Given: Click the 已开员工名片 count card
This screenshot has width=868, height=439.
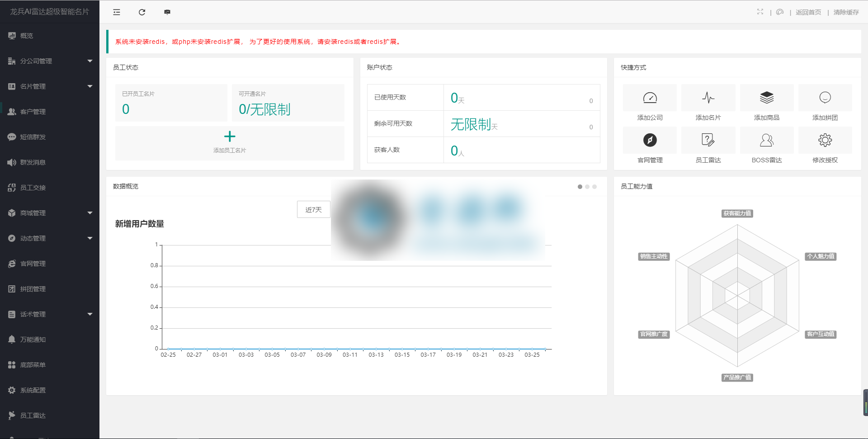Looking at the screenshot, I should click(x=171, y=103).
